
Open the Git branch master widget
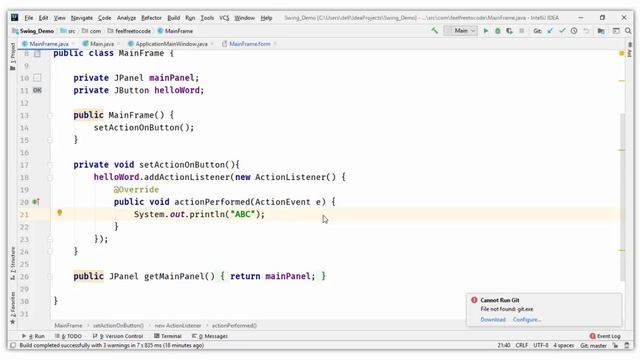click(593, 345)
